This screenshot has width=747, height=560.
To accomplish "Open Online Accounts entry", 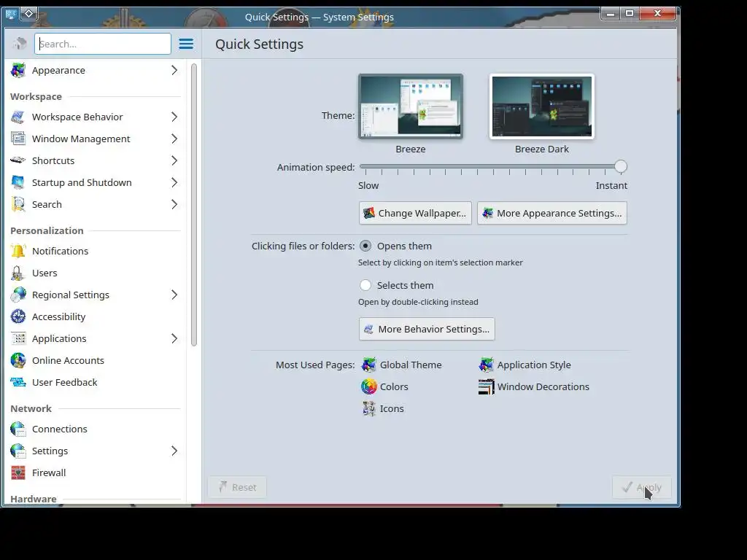I will 96,360.
